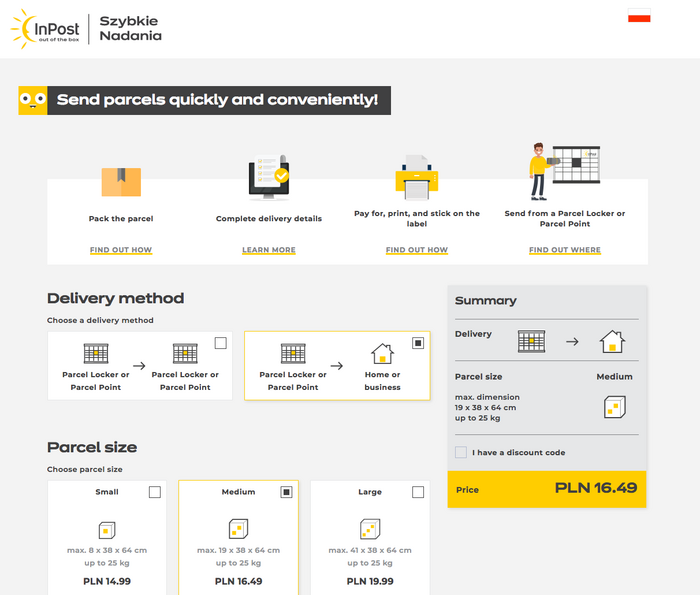700x595 pixels.
Task: Open the FIND OUT WHERE link
Action: (x=565, y=250)
